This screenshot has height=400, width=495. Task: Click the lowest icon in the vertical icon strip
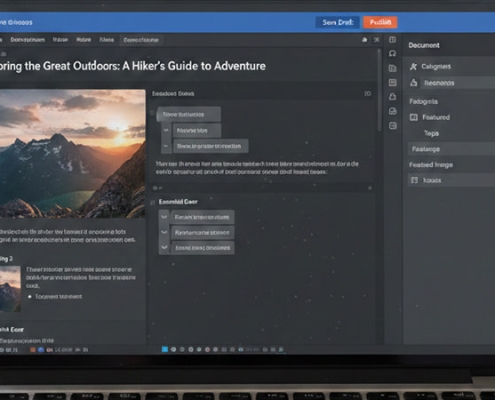click(393, 126)
